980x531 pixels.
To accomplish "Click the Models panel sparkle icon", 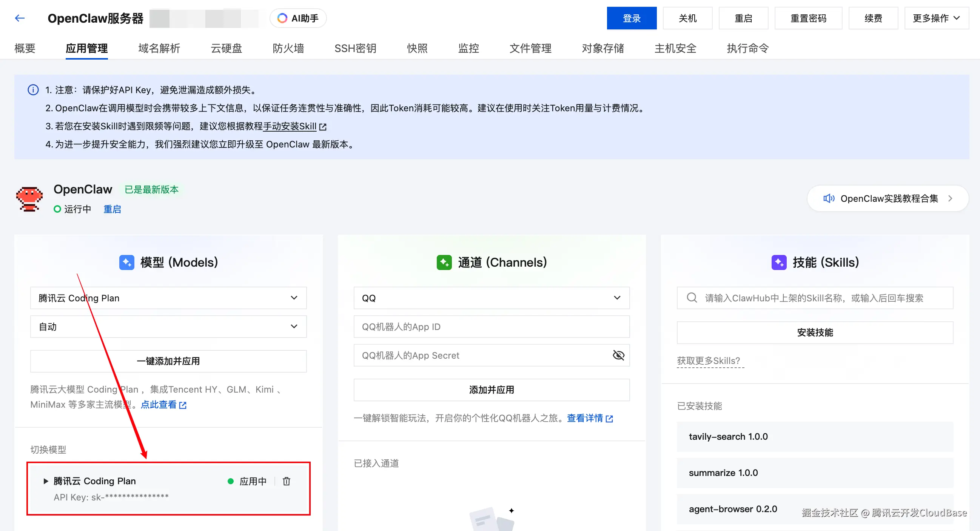I will coord(128,262).
